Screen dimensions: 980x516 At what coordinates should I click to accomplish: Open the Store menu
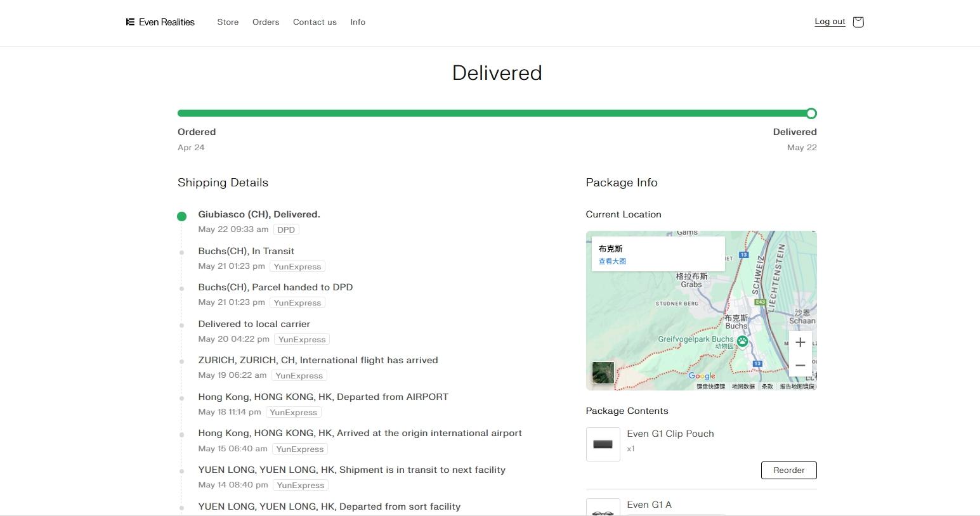click(x=228, y=22)
